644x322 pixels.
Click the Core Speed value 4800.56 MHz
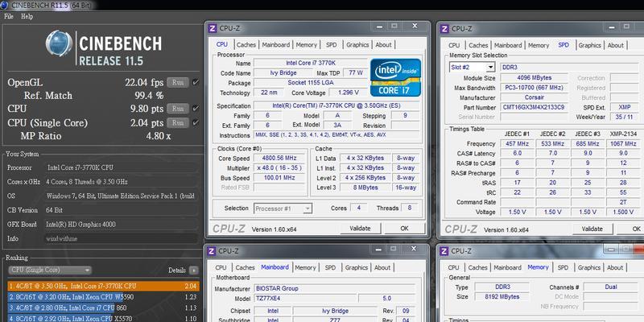pos(279,158)
